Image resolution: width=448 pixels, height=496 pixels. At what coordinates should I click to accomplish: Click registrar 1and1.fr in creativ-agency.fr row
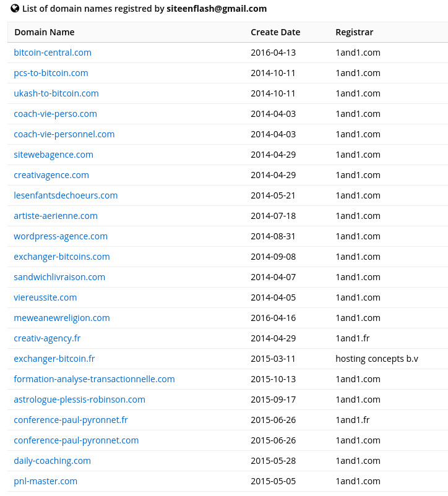click(x=353, y=338)
